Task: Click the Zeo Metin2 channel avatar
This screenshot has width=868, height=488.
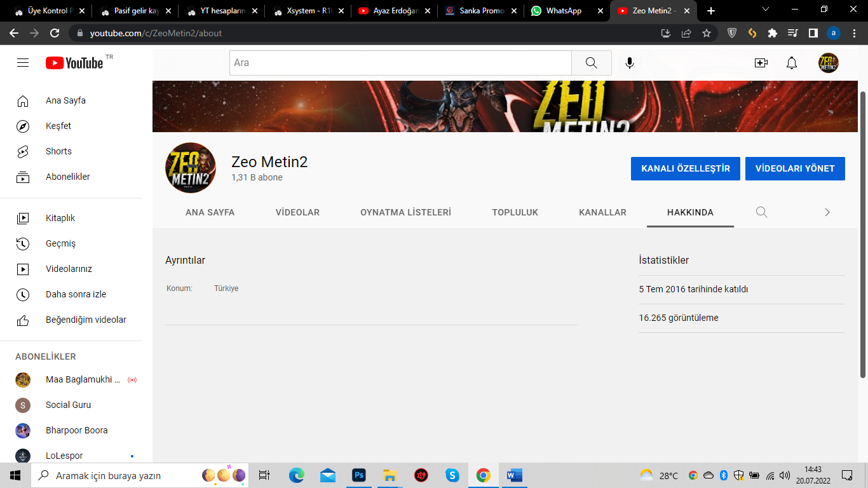Action: pos(191,168)
